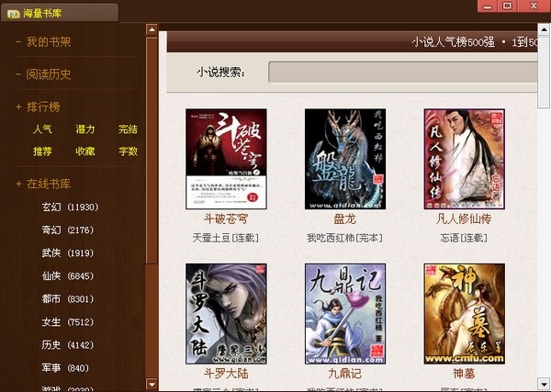The image size is (551, 392).
Task: Click the 凡人修仙传 title link
Action: [x=464, y=219]
